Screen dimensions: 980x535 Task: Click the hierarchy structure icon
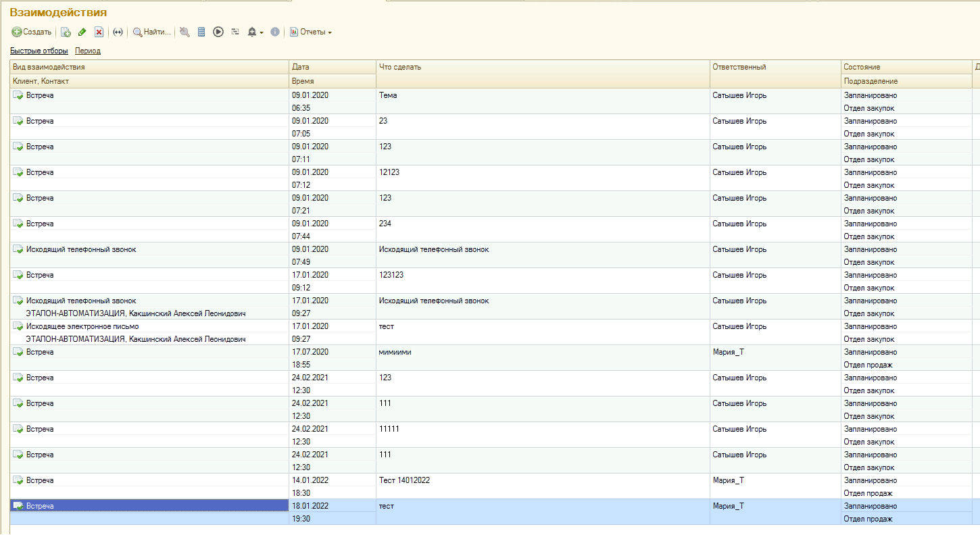pos(235,32)
